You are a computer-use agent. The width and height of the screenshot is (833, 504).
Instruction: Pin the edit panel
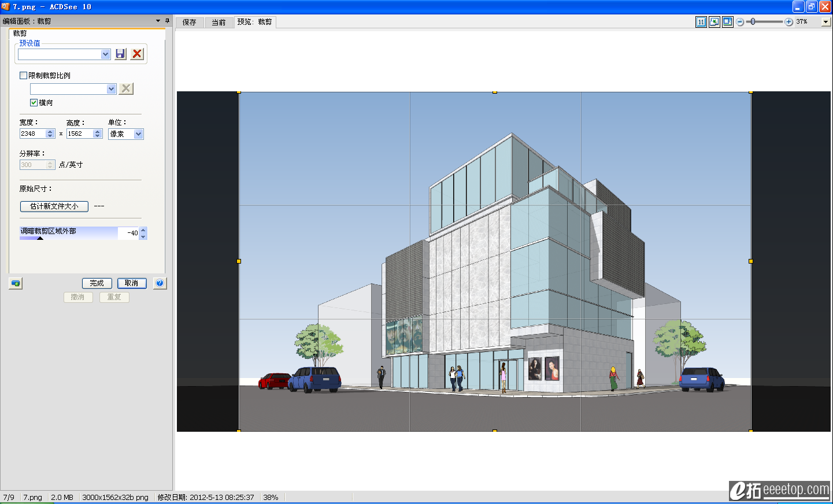pyautogui.click(x=168, y=21)
